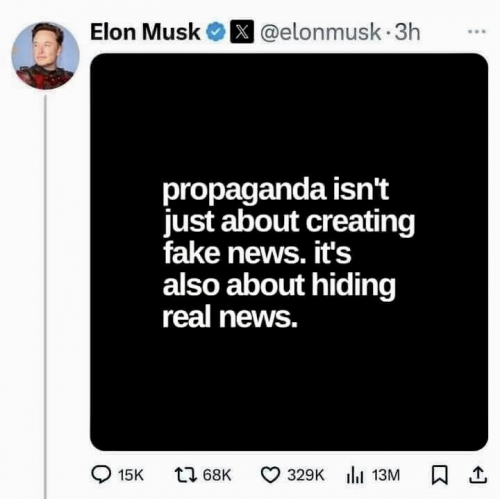
Task: Share the post using the upload arrow icon
Action: (478, 475)
